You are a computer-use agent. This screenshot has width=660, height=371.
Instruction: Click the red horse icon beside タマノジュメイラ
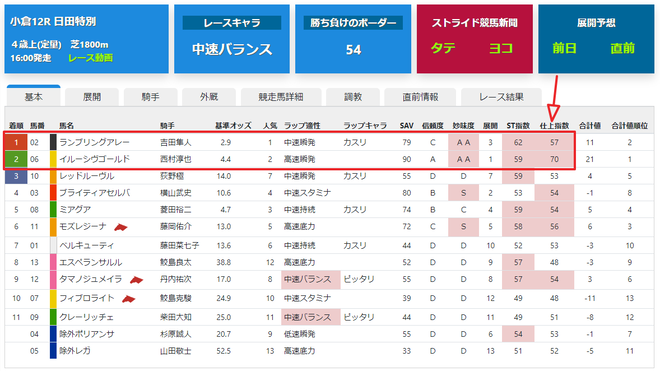pyautogui.click(x=136, y=280)
